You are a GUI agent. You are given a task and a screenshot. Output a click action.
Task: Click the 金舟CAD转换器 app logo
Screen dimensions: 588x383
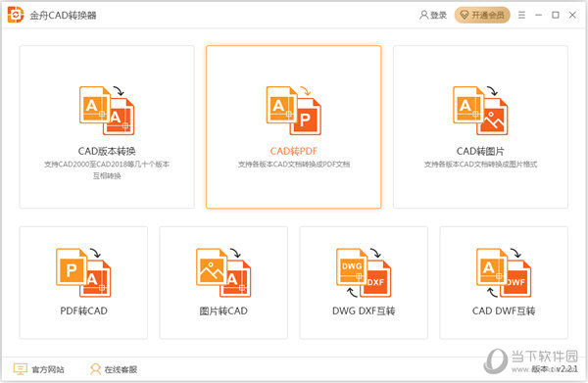16,15
